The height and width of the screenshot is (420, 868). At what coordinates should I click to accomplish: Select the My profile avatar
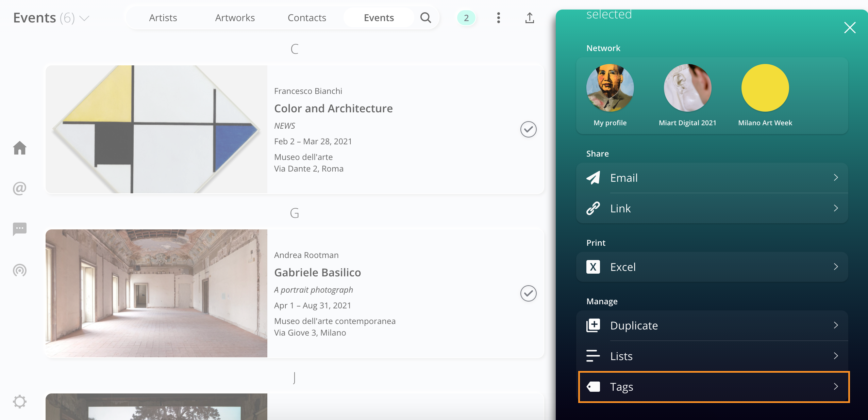pyautogui.click(x=610, y=88)
